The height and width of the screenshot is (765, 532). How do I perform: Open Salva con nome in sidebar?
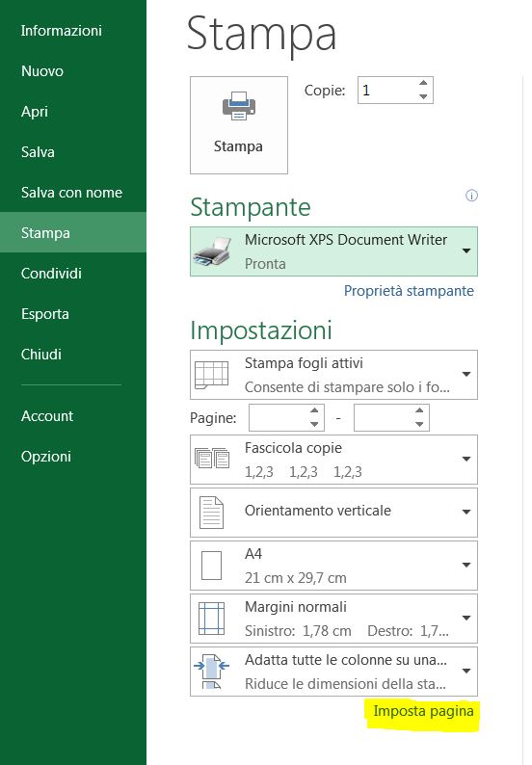(73, 193)
